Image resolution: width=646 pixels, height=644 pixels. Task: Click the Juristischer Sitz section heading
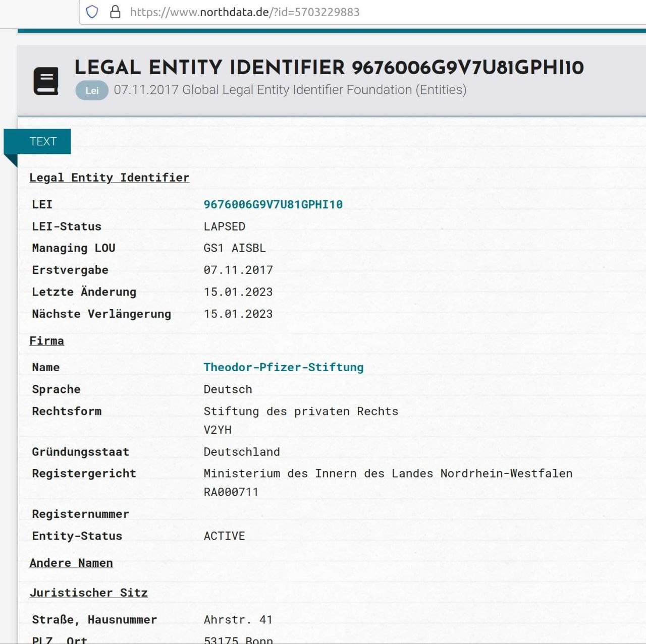(x=89, y=593)
